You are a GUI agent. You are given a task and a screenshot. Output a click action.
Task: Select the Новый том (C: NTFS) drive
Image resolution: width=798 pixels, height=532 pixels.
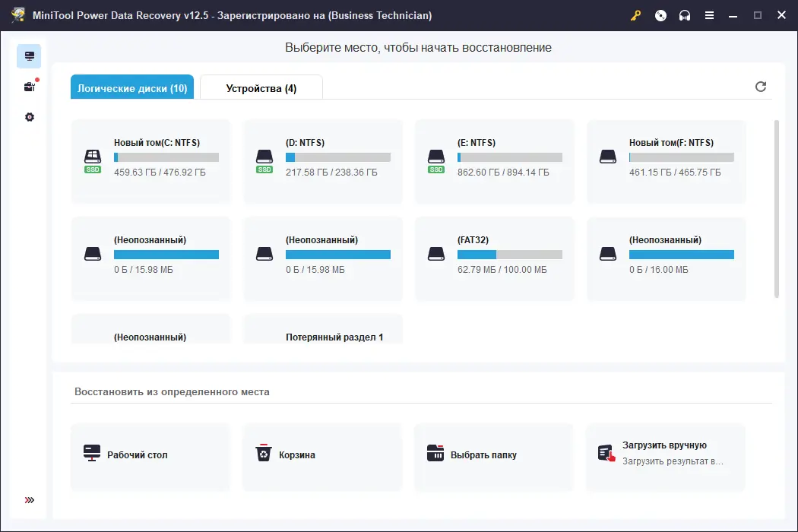tap(150, 161)
